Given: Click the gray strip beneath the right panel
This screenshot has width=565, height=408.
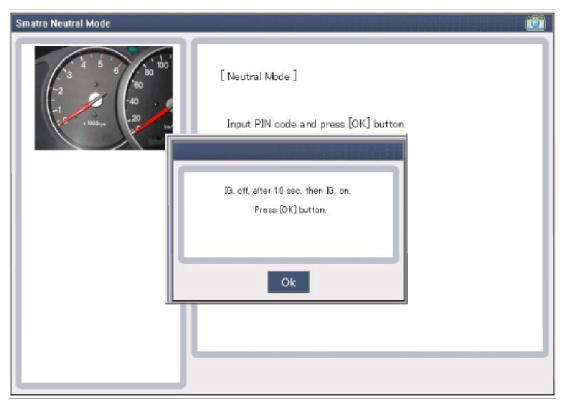Looking at the screenshot, I should (x=369, y=375).
